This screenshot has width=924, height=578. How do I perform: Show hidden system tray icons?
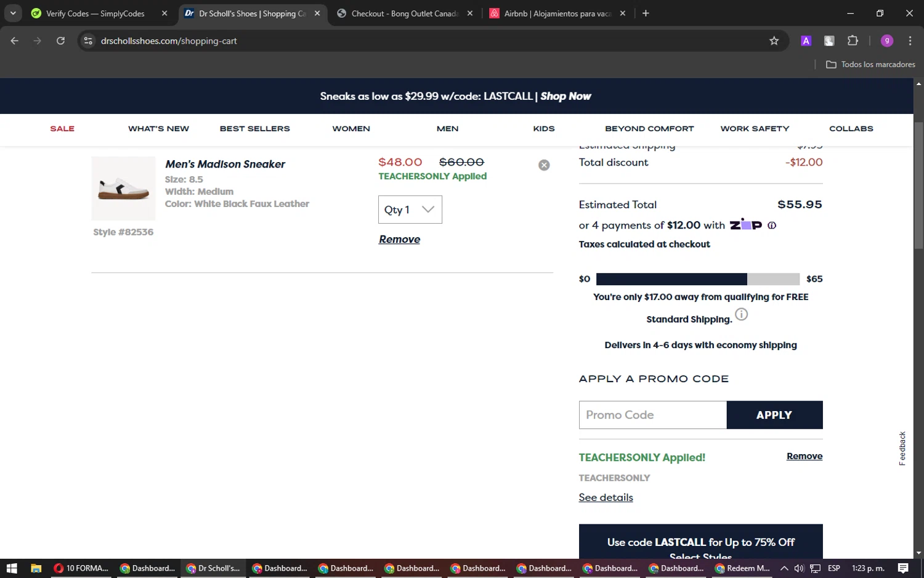click(x=784, y=568)
